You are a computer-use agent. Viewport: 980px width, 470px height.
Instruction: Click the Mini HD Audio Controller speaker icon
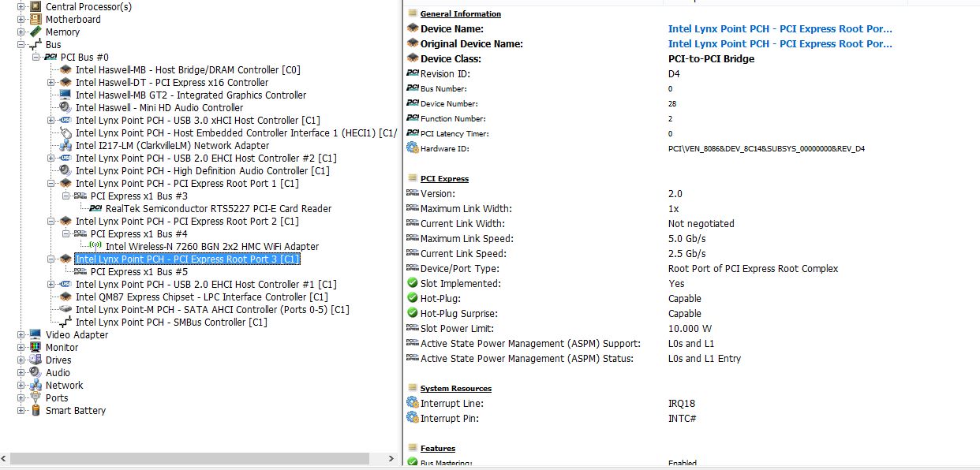pos(65,107)
